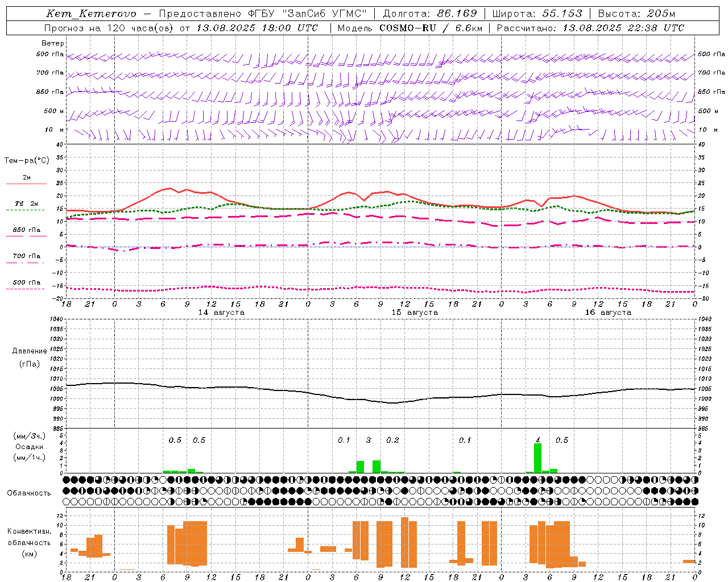Click the 700 гПа legend in temperature panel

tap(26, 256)
